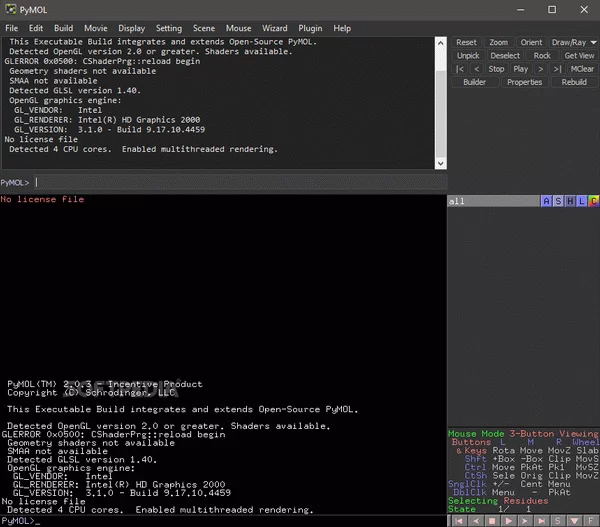This screenshot has width=600, height=527.
Task: Toggle fullscreen with the 'F' button
Action: pos(593,520)
